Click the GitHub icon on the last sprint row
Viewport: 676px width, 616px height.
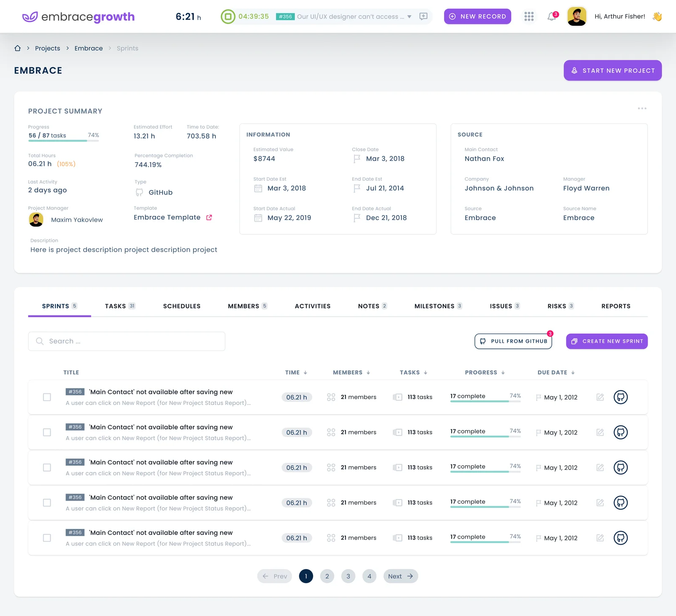(620, 537)
